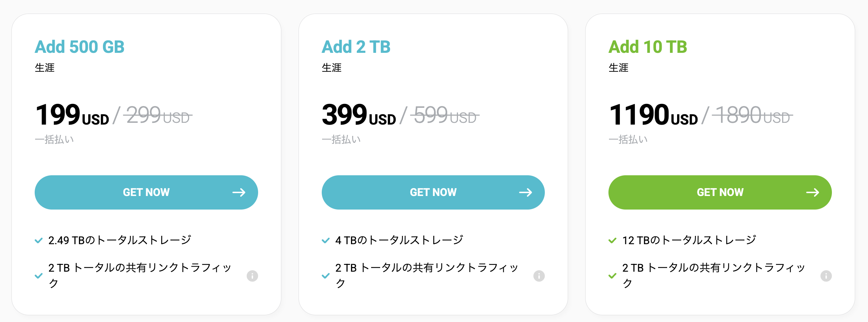The height and width of the screenshot is (322, 868).
Task: Click checkmark beside 4 TB total storage
Action: (326, 240)
